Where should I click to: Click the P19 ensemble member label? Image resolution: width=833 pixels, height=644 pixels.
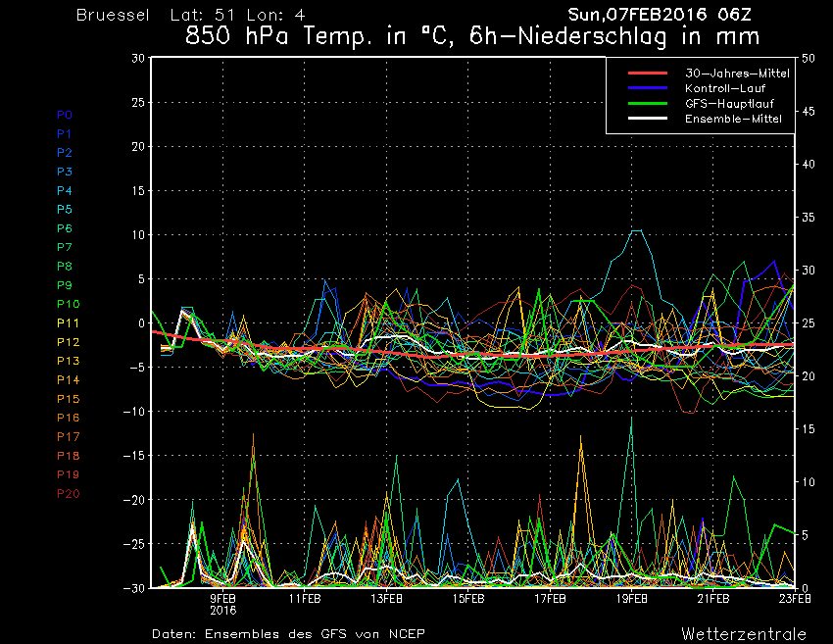[69, 474]
